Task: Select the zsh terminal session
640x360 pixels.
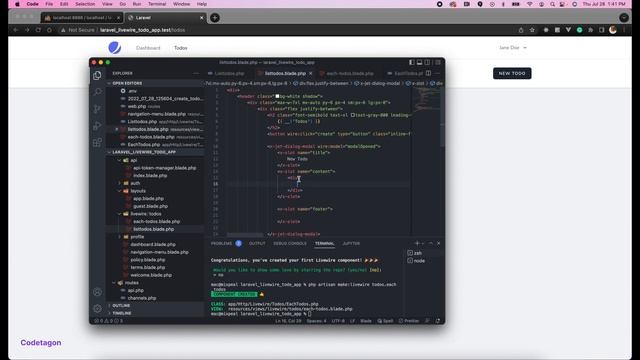Action: 424,253
